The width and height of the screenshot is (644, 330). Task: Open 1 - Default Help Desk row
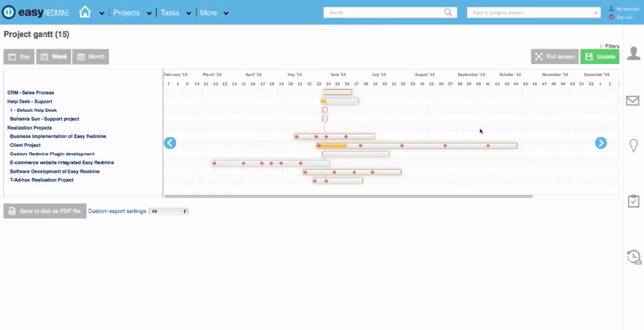tap(33, 110)
